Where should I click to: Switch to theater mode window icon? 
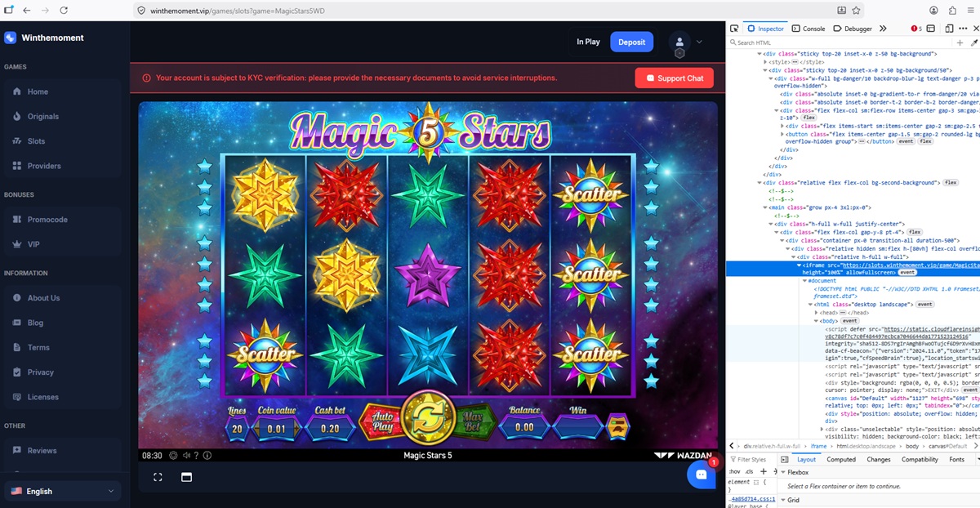186,477
